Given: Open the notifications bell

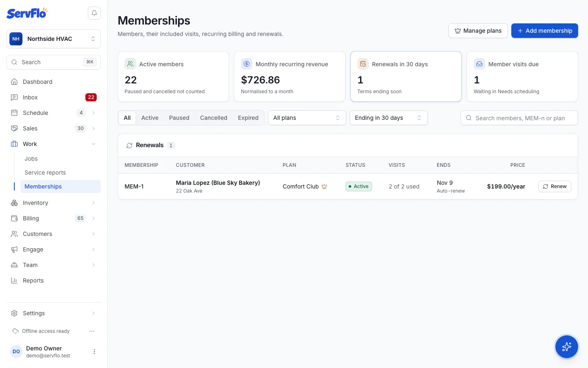Looking at the screenshot, I should click(94, 13).
